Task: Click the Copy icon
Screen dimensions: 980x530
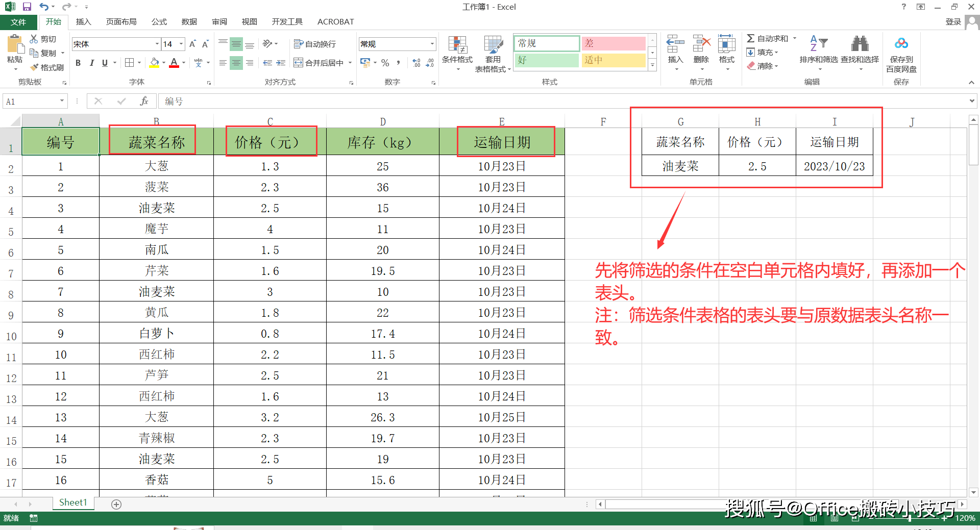Action: pos(34,53)
